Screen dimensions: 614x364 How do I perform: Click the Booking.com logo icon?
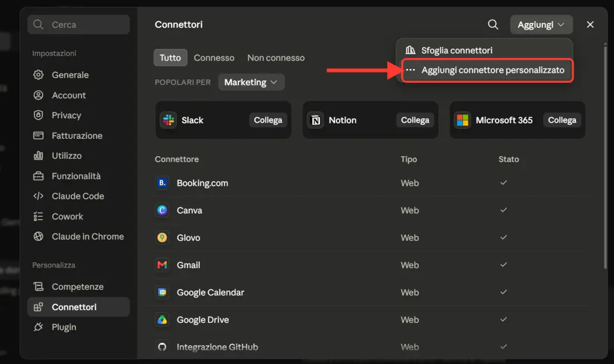click(x=162, y=183)
